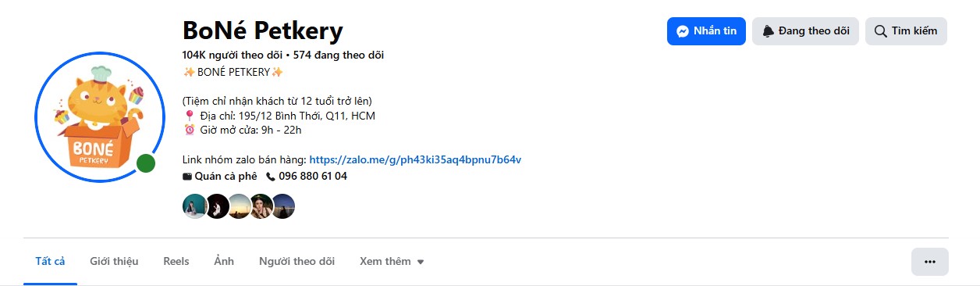Image resolution: width=980 pixels, height=286 pixels.
Task: Select the Tất cả tab
Action: (50, 262)
